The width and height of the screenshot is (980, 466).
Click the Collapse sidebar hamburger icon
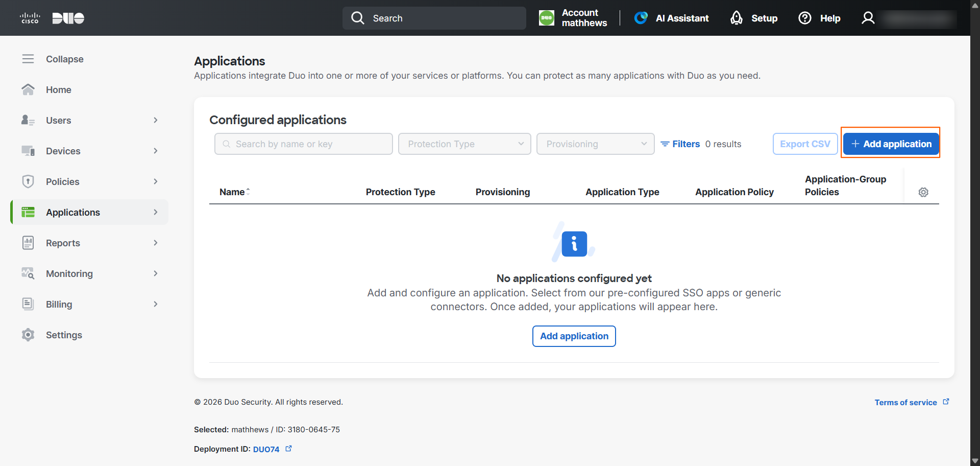[28, 59]
